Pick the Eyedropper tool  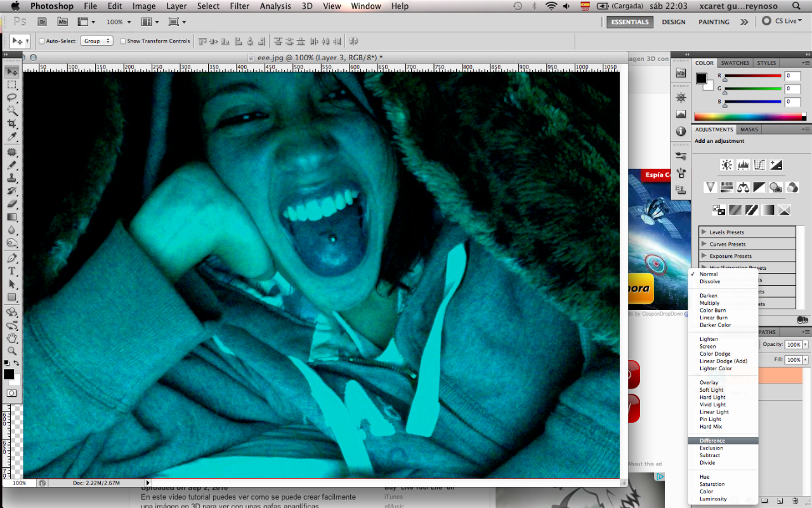click(x=12, y=137)
